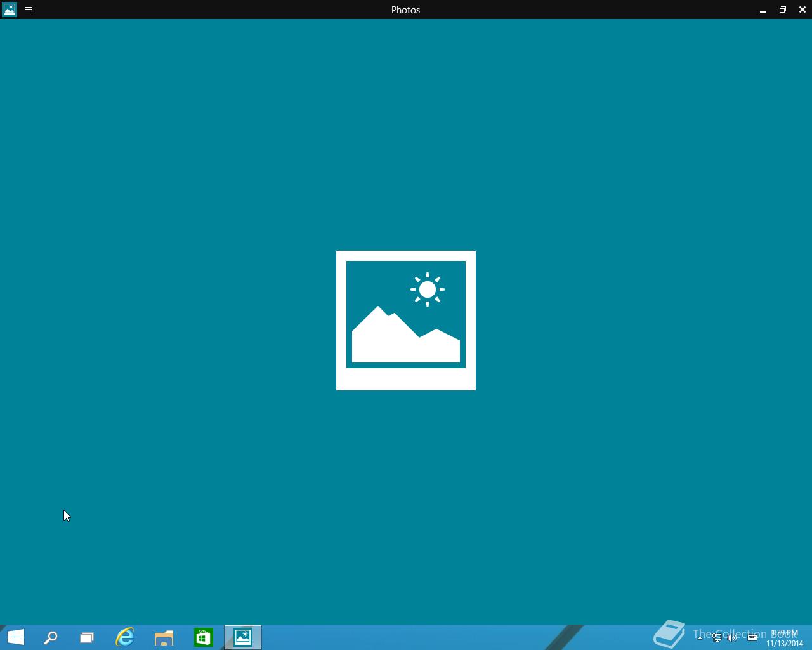Open the hamburger app menu in title bar
812x650 pixels.
pos(29,10)
